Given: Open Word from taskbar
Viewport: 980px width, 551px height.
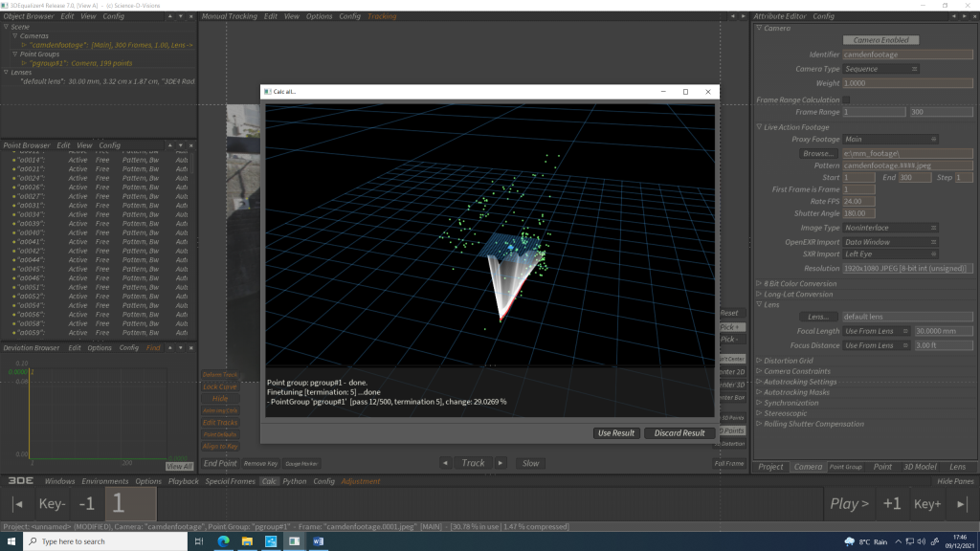Looking at the screenshot, I should pos(318,541).
